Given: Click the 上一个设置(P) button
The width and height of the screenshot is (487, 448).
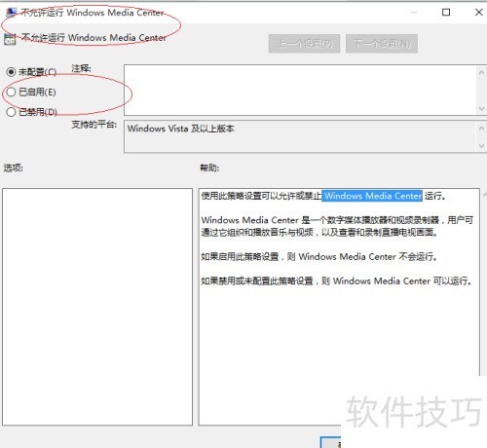Looking at the screenshot, I should [x=304, y=44].
